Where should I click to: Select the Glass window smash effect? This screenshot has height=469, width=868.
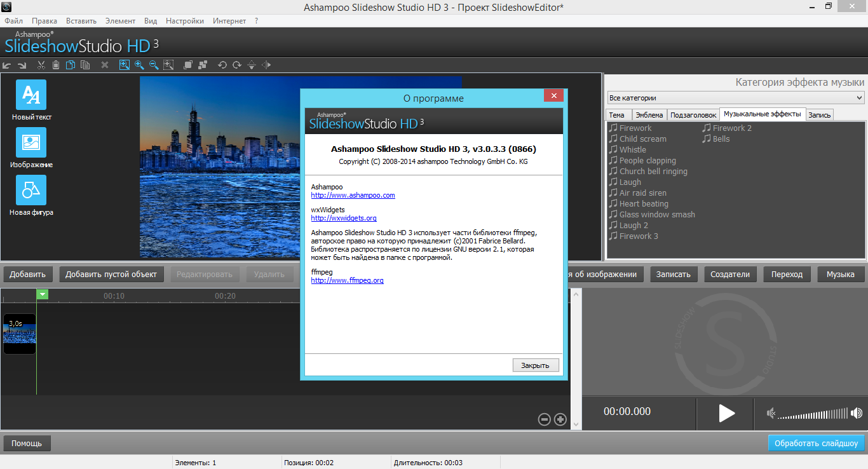[657, 215]
